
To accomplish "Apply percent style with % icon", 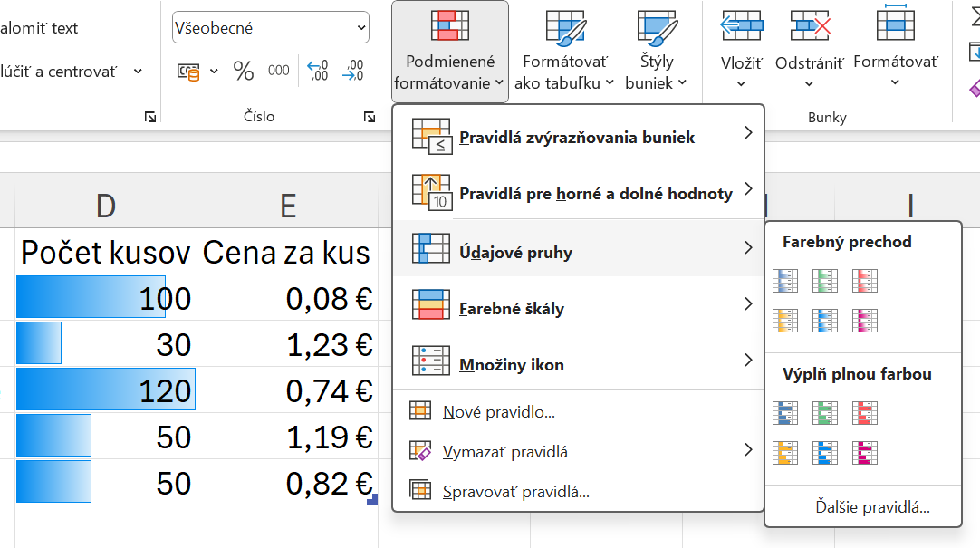I will pyautogui.click(x=243, y=72).
